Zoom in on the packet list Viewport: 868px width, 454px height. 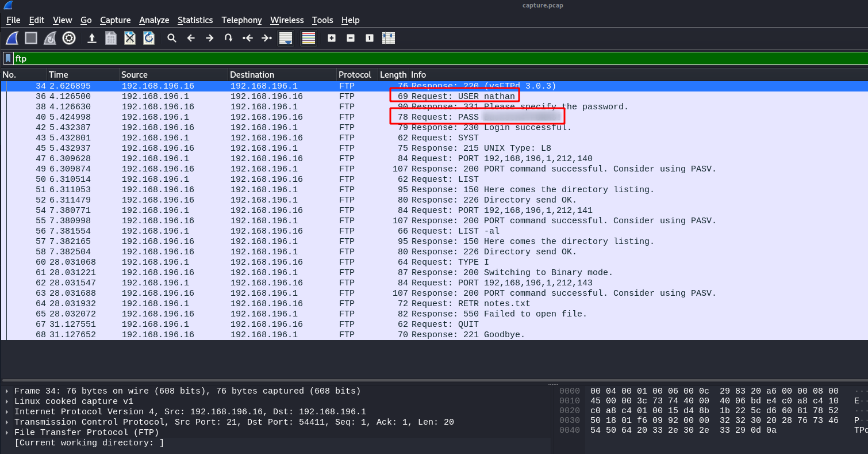click(331, 38)
